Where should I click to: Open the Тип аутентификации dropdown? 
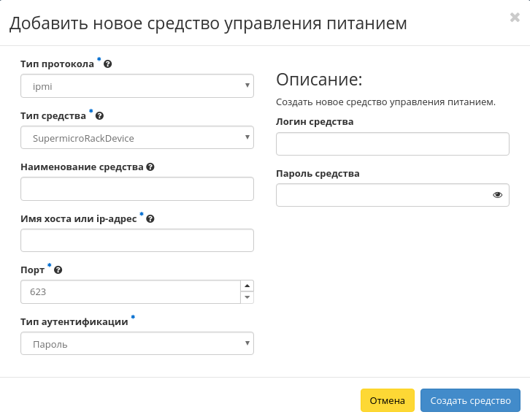[137, 343]
